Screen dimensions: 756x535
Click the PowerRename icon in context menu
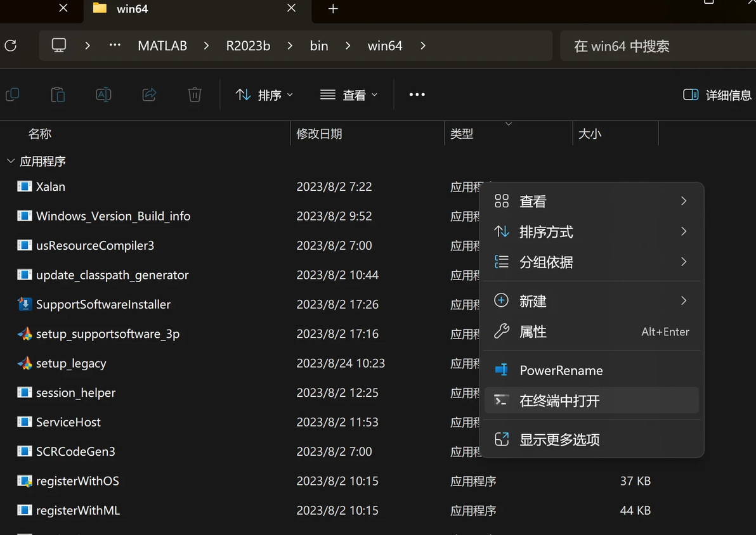tap(502, 370)
